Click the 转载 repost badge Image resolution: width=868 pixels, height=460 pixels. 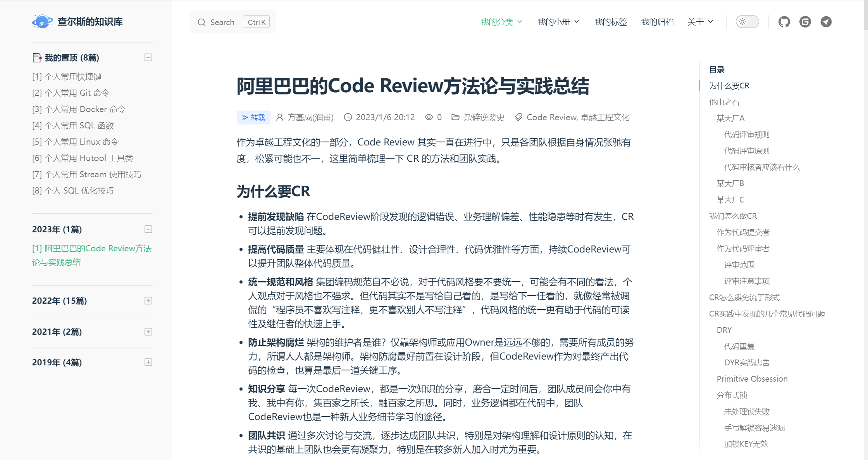[253, 118]
